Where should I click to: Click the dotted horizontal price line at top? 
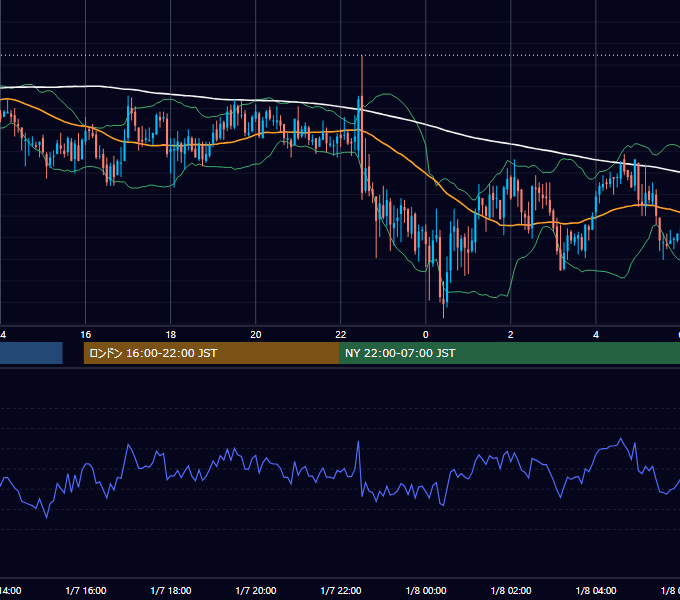(x=340, y=55)
